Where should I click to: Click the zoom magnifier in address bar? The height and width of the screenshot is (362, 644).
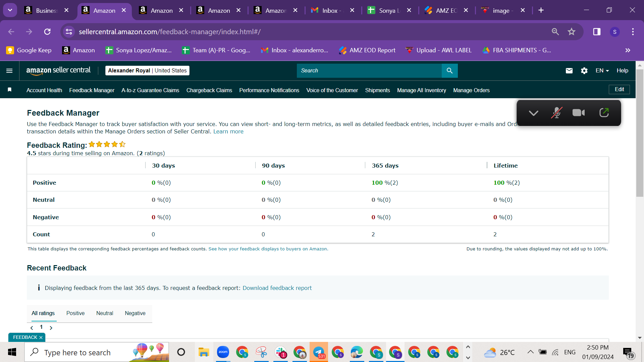555,32
